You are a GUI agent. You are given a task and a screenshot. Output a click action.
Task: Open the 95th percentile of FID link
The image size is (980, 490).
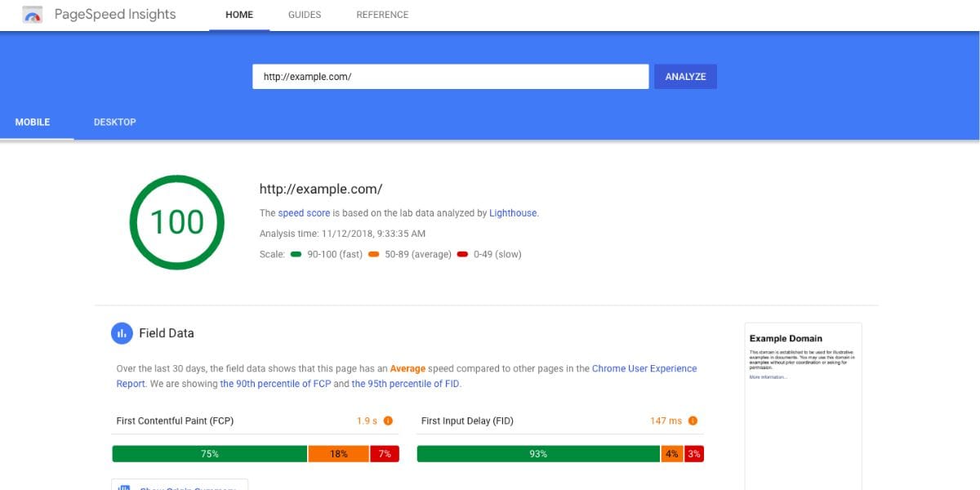pos(406,384)
